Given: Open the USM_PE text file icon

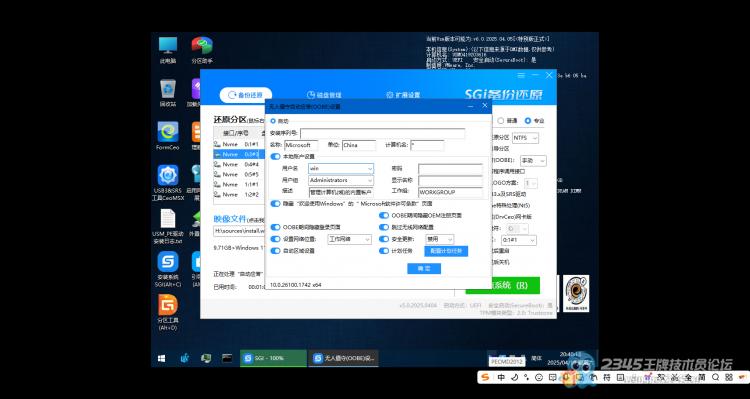Looking at the screenshot, I should (x=168, y=226).
